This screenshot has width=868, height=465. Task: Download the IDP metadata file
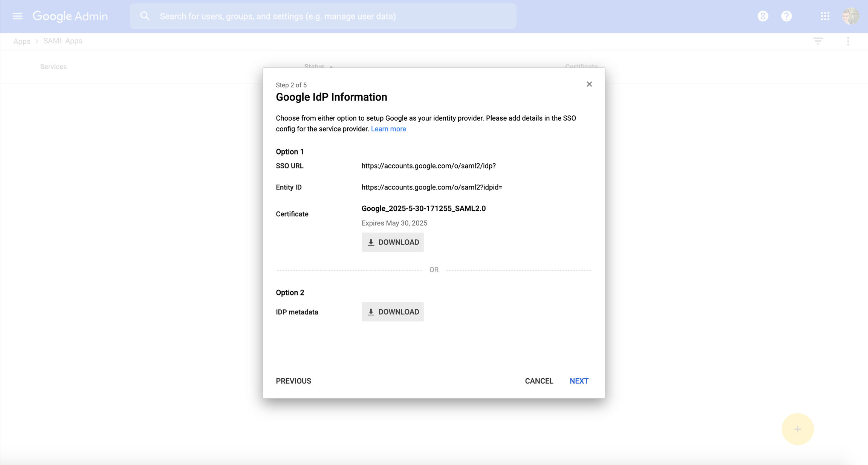tap(393, 312)
